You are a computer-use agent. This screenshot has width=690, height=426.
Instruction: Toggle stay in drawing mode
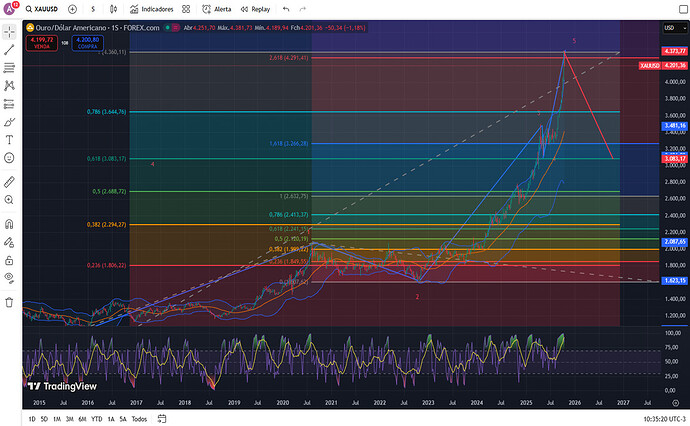tap(9, 242)
